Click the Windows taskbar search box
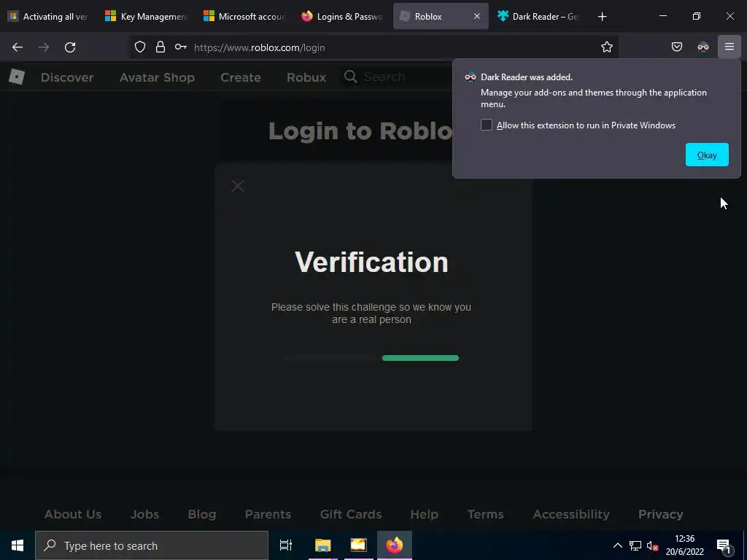Screen dimensions: 747x560 (152, 545)
